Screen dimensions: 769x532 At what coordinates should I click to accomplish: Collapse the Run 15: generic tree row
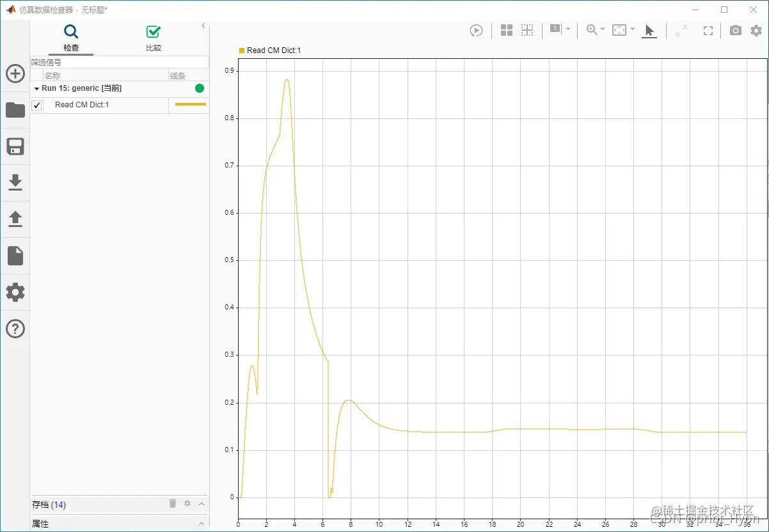point(37,88)
